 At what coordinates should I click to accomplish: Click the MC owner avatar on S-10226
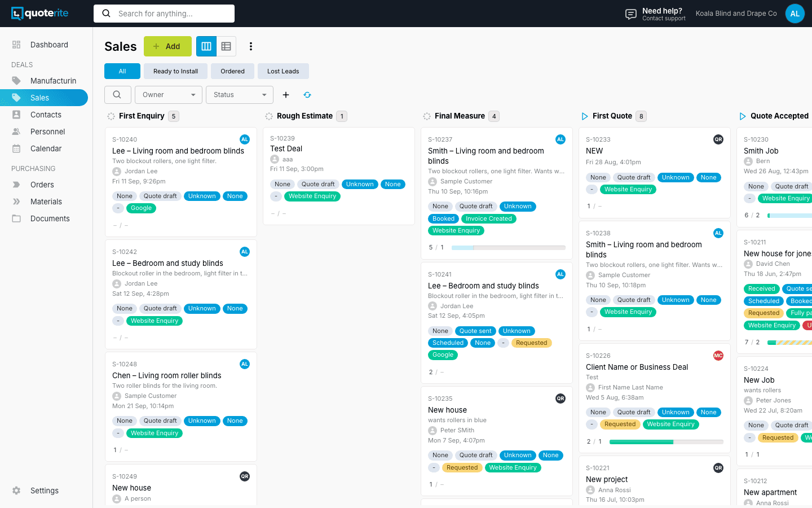718,356
